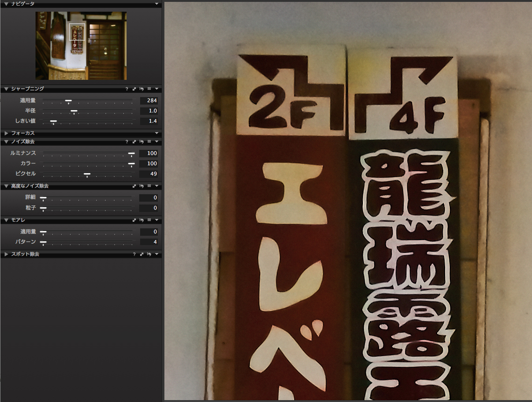
Task: Click copy adjustments icon in モアレ header
Action: click(134, 220)
